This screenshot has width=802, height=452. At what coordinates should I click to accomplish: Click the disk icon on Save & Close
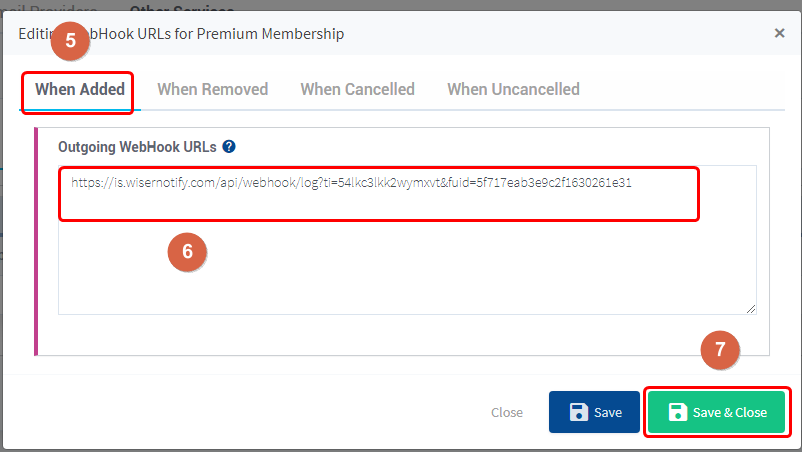click(678, 412)
